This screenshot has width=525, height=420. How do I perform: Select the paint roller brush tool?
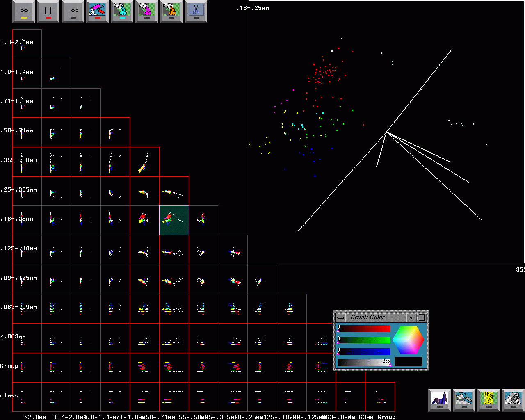tap(98, 11)
